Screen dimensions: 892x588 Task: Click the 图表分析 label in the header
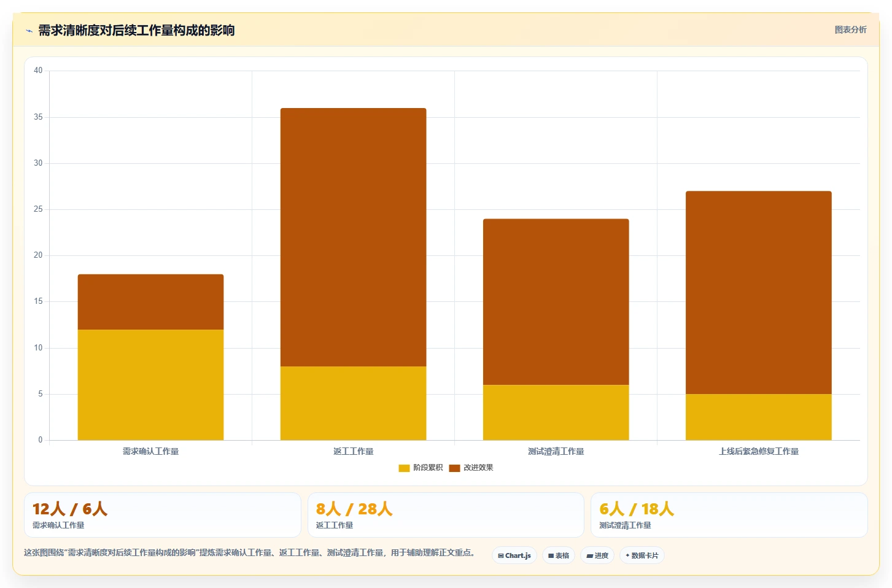tap(850, 29)
